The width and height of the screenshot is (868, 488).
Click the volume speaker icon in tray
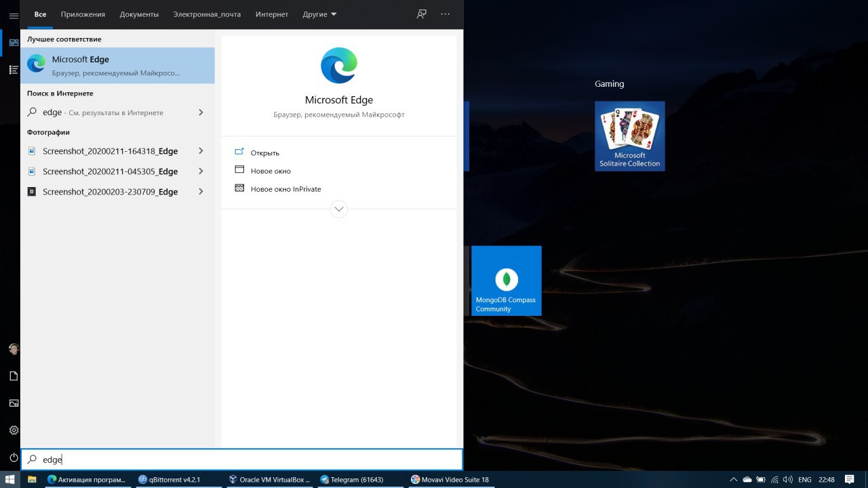(787, 479)
